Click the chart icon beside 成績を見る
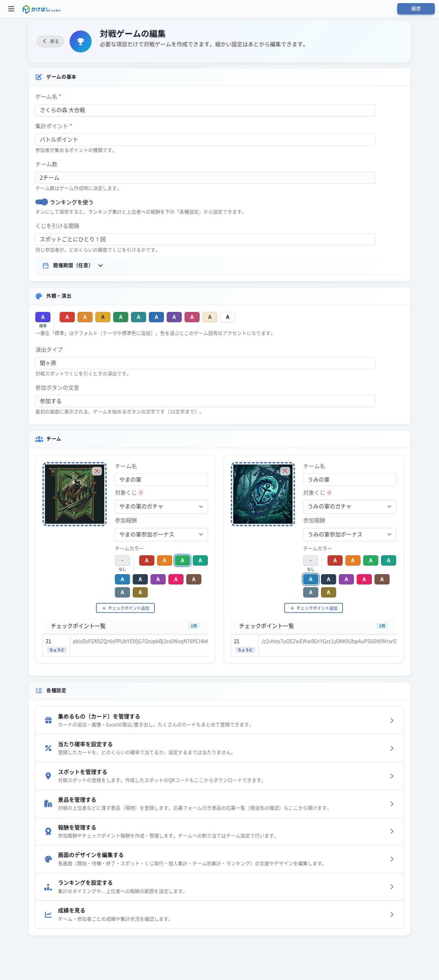 tap(48, 915)
